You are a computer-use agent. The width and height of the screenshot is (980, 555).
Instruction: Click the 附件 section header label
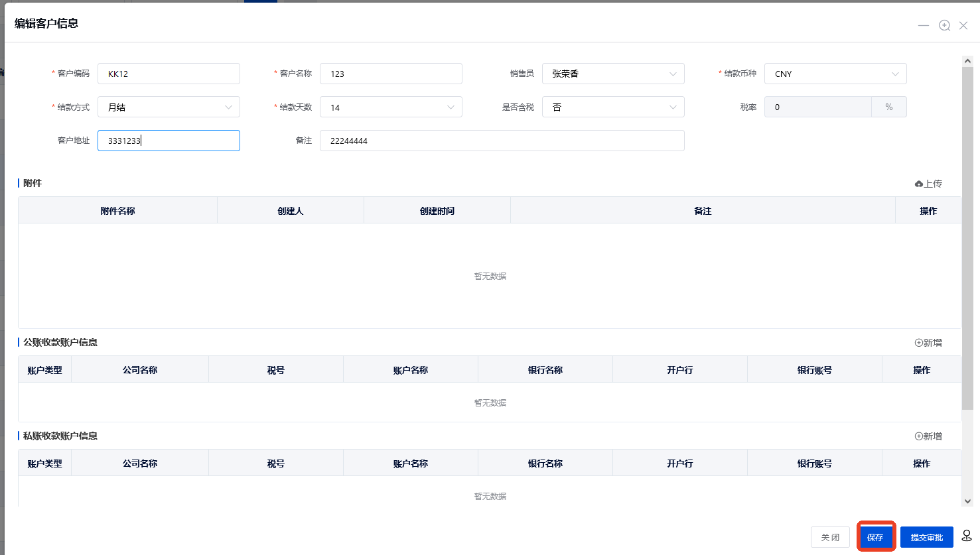(x=31, y=183)
